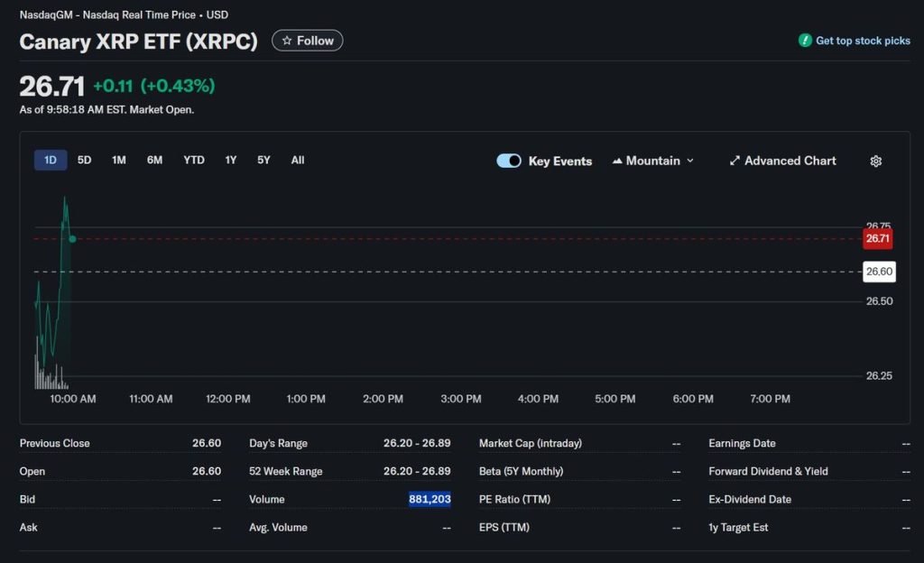The height and width of the screenshot is (563, 924).
Task: Select the 1M chart range
Action: [119, 161]
